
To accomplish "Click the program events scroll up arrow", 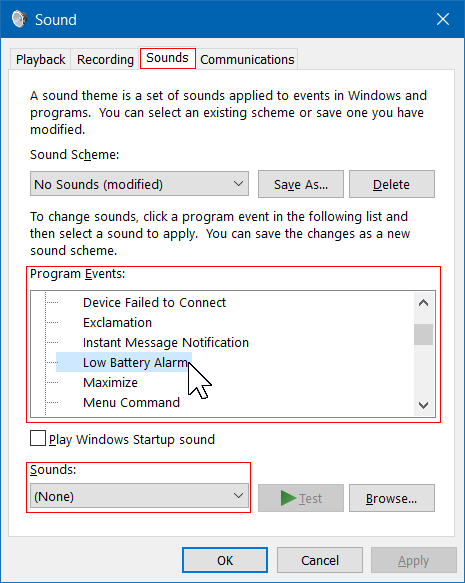I will [423, 303].
